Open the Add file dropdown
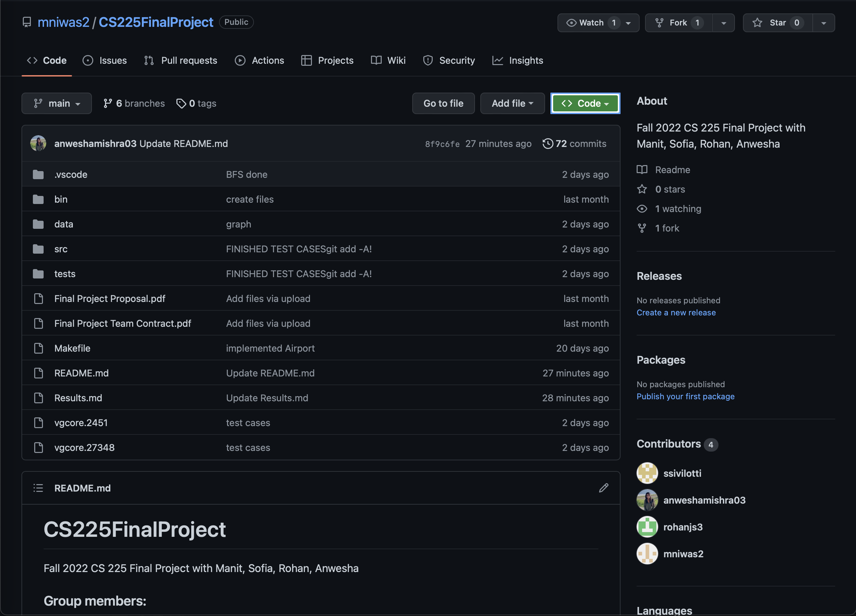 pyautogui.click(x=512, y=103)
